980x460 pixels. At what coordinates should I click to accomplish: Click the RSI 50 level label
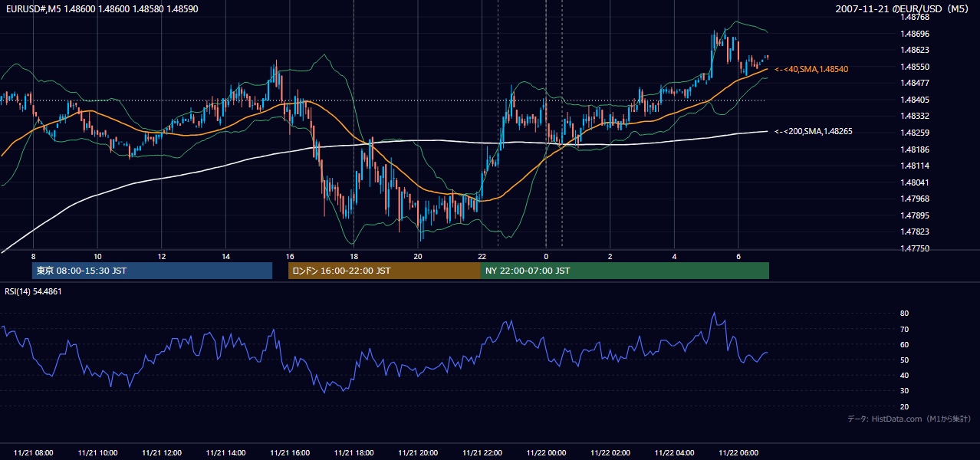point(904,360)
